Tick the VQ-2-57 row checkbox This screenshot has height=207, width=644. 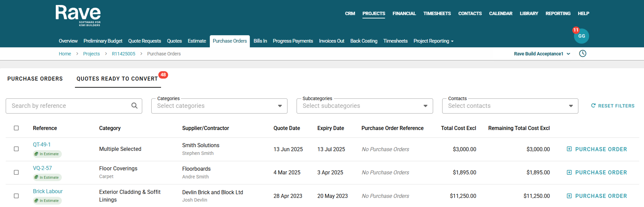click(x=16, y=172)
